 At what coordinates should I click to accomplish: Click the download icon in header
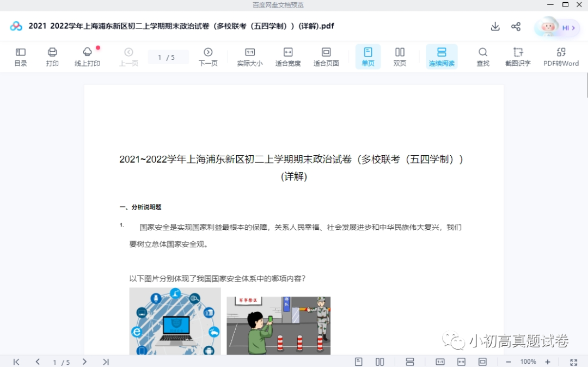495,26
